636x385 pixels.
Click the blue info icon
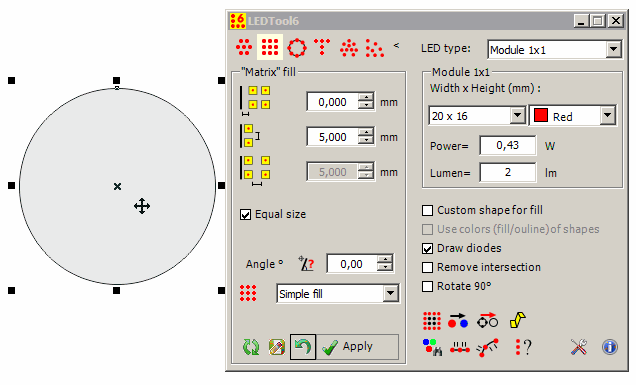(610, 347)
